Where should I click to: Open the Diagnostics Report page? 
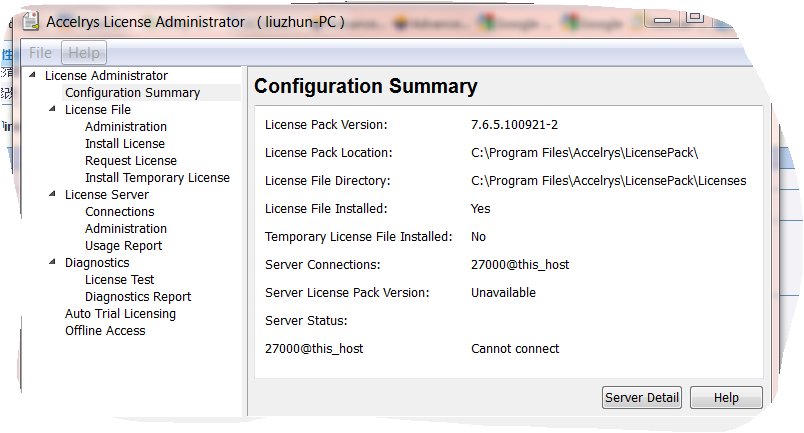tap(138, 297)
